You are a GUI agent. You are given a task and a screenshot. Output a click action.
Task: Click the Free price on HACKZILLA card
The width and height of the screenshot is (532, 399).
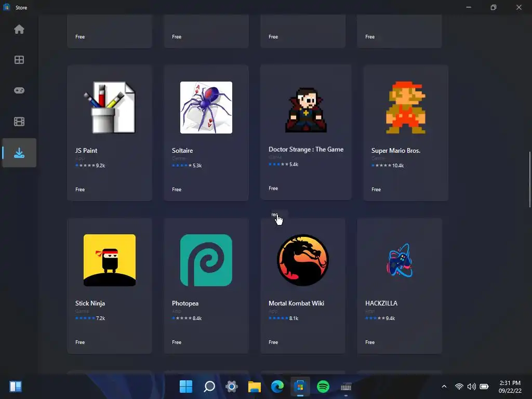point(370,342)
